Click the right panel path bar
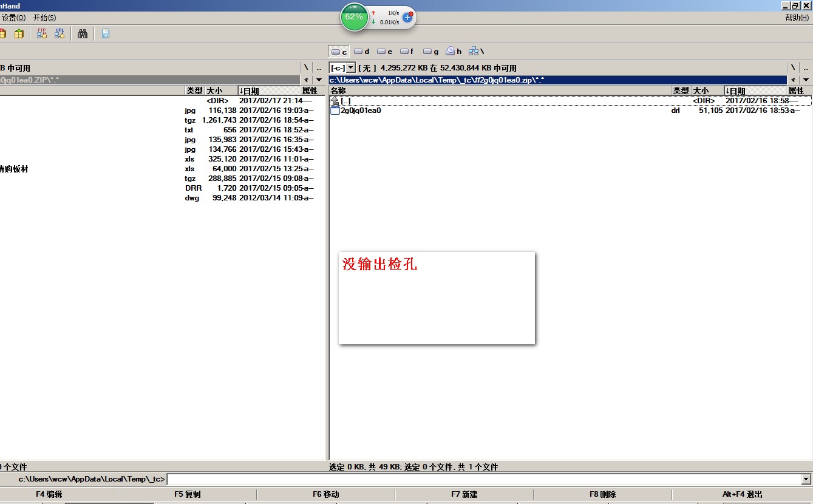The image size is (813, 504). (x=557, y=80)
